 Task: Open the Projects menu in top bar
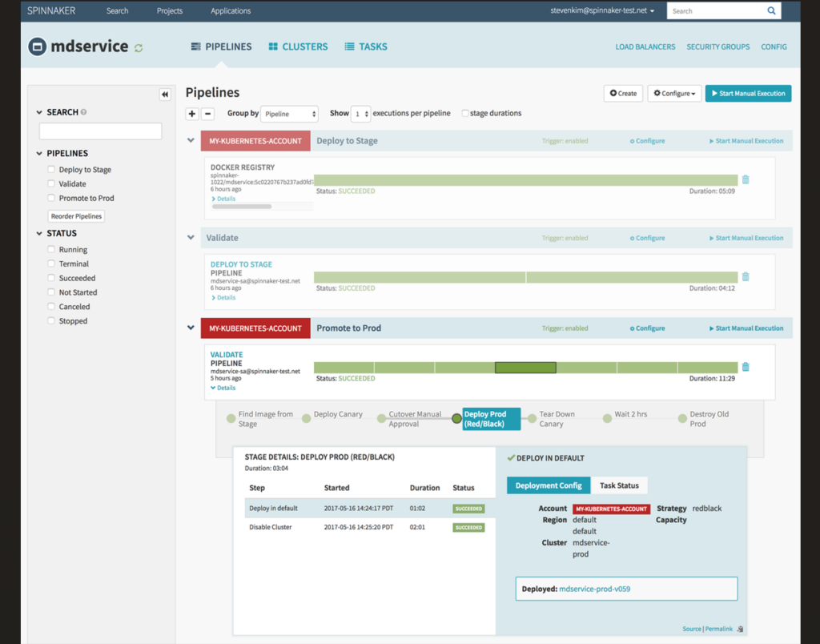(x=170, y=10)
